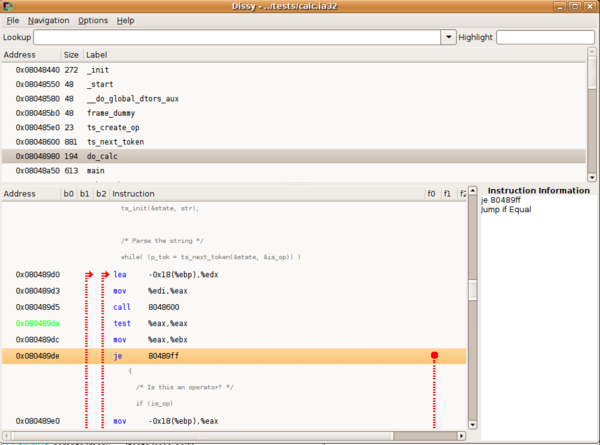Select the mov %edi,%eax instruction row
600x445 pixels.
coord(234,291)
